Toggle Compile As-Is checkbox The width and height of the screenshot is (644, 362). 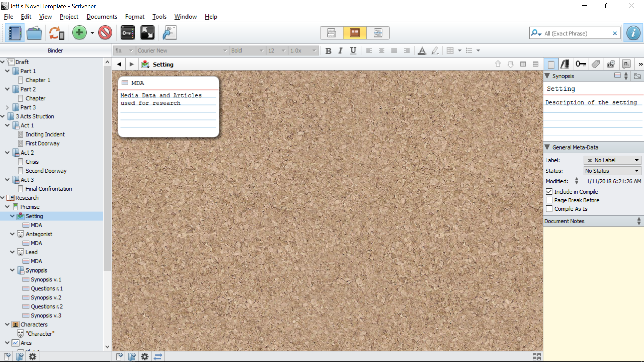pos(550,208)
